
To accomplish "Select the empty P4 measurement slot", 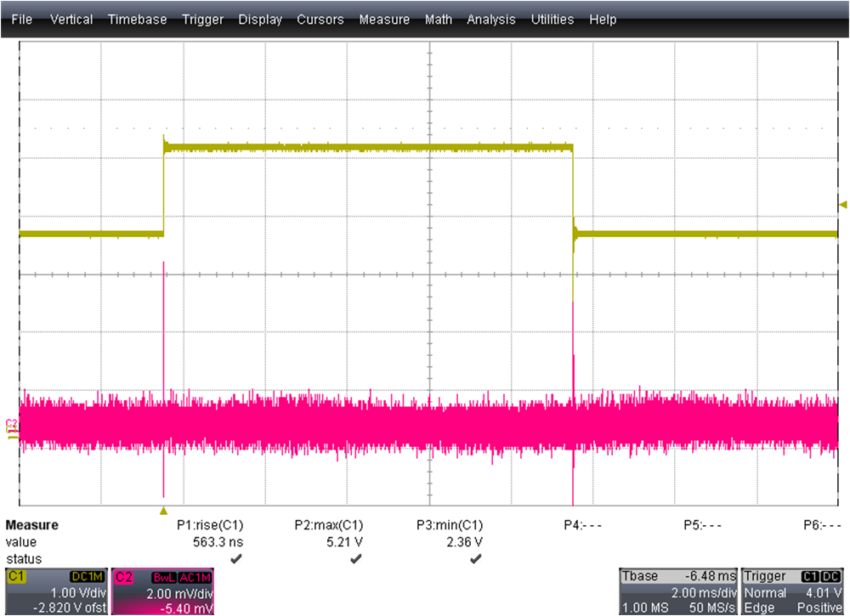I will pyautogui.click(x=583, y=525).
